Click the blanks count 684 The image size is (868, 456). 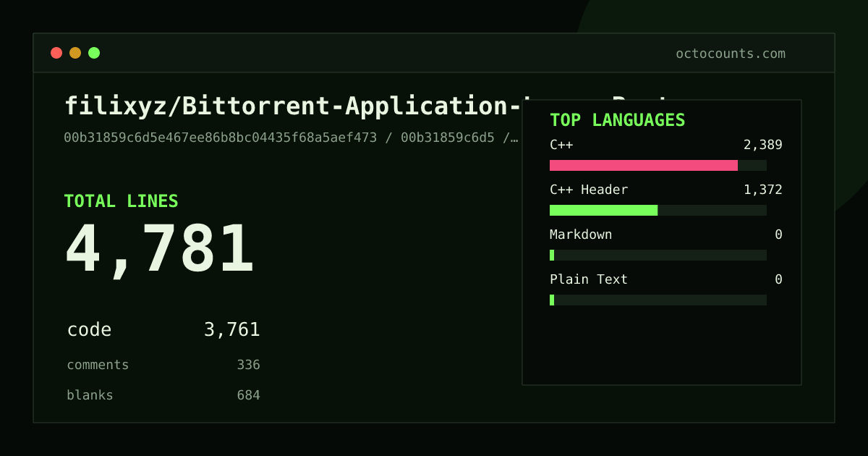(248, 395)
